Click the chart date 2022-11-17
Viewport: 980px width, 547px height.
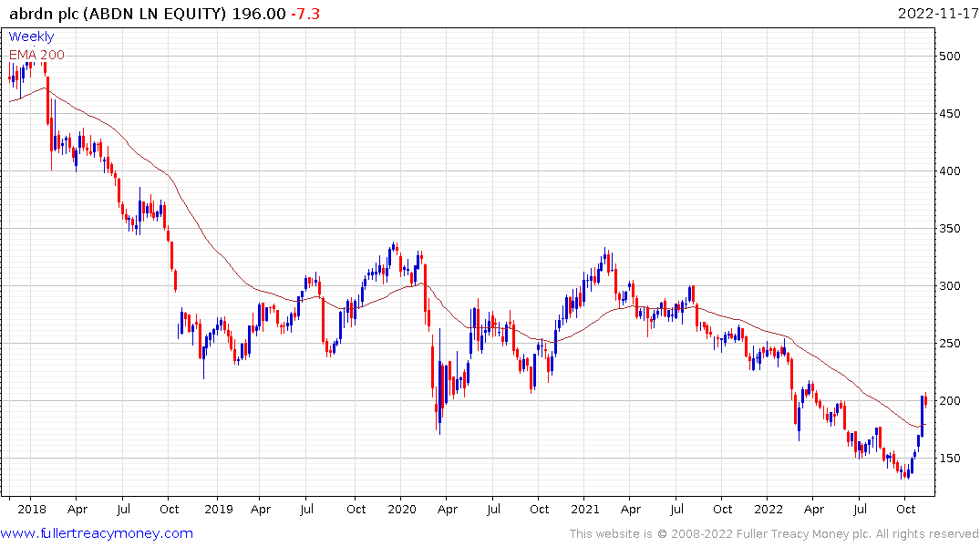click(937, 14)
